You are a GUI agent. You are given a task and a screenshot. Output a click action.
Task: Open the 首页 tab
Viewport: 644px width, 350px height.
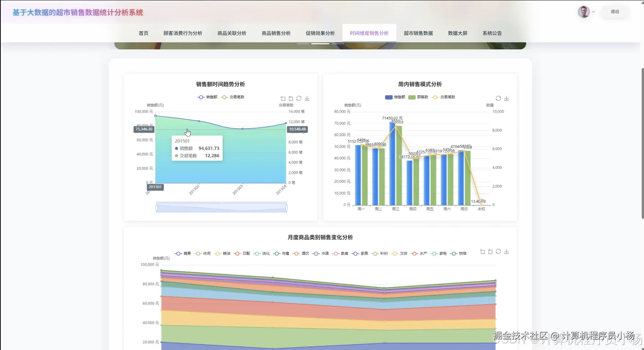pos(144,33)
